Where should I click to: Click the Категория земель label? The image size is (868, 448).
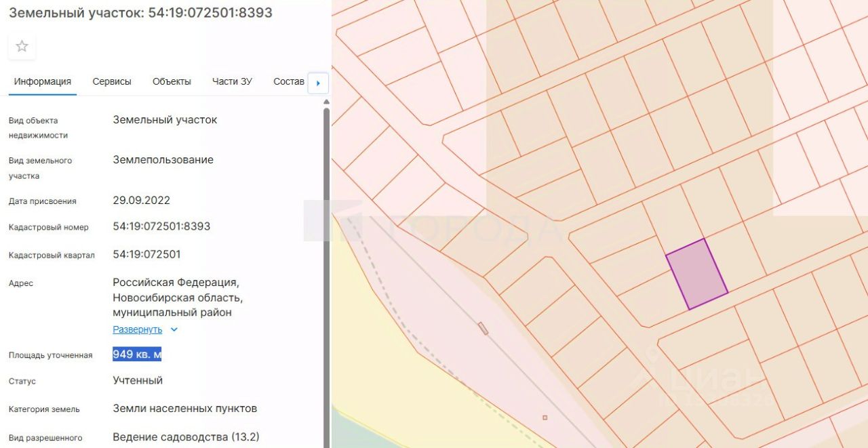click(x=44, y=409)
